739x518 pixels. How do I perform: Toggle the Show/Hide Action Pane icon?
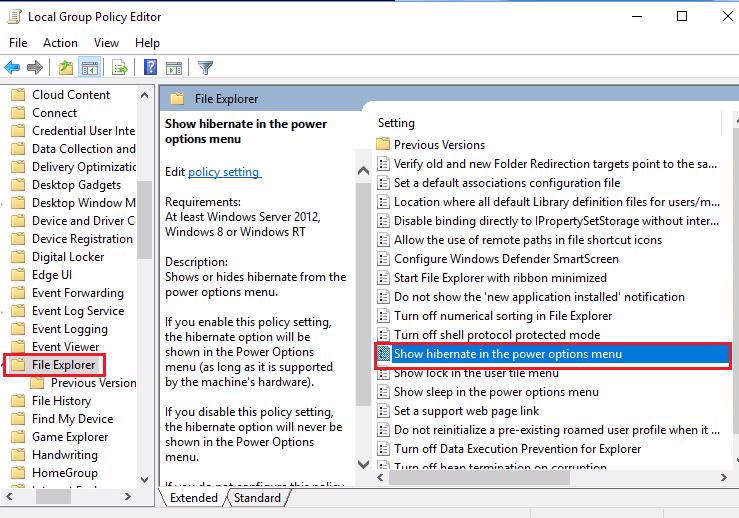(x=173, y=68)
